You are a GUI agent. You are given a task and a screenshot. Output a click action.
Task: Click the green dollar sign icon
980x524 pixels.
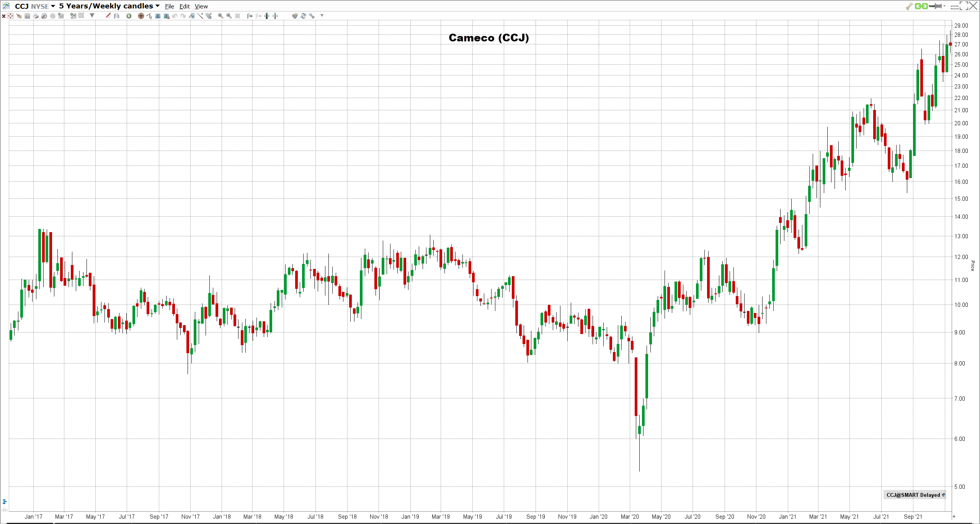point(129,16)
